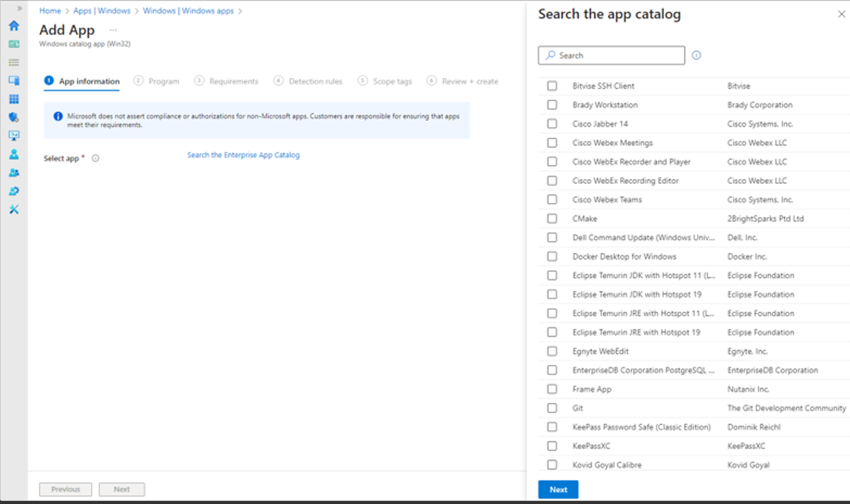The image size is (850, 504).
Task: Go to Windows | Windows apps breadcrumb
Action: [x=188, y=11]
